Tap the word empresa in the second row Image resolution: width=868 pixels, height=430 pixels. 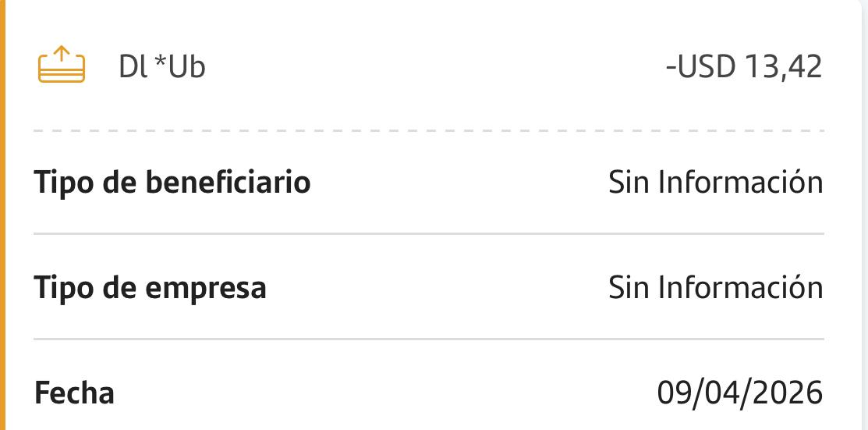coord(206,288)
